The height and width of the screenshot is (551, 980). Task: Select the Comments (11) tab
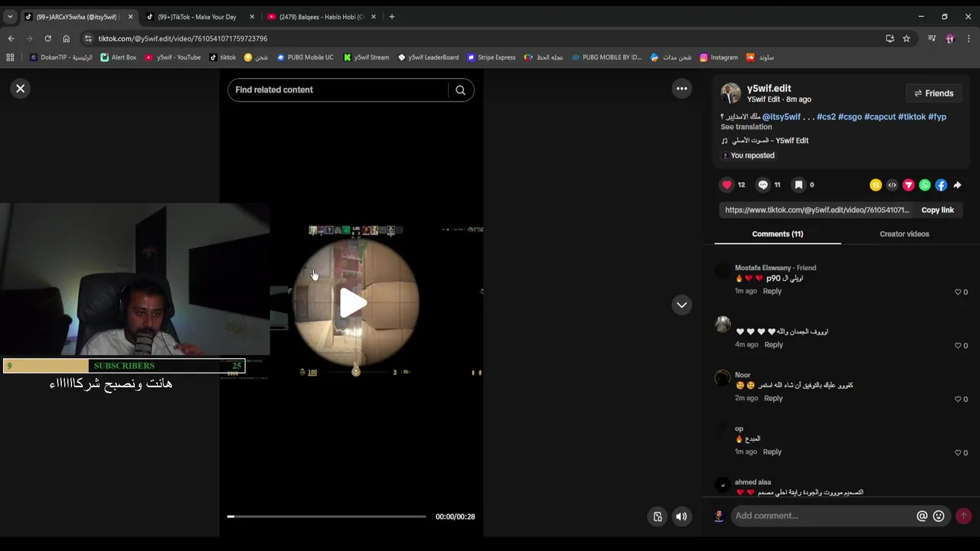(x=777, y=234)
